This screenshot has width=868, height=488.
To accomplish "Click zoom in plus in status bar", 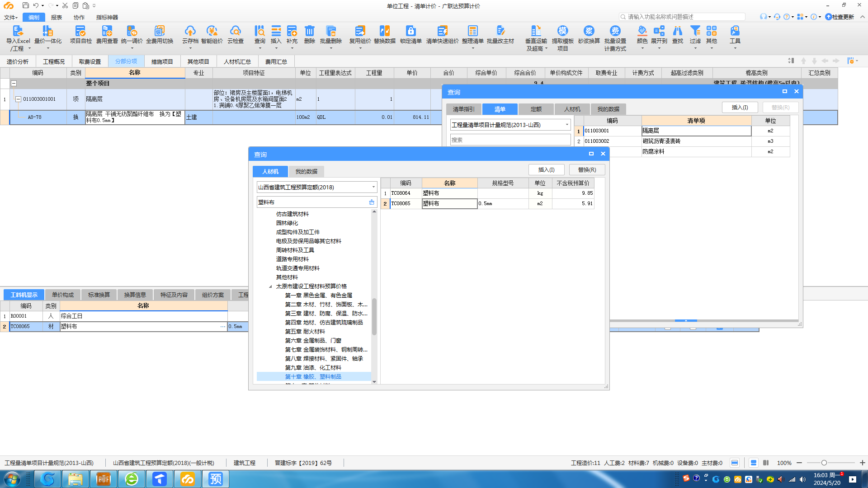I will 862,463.
